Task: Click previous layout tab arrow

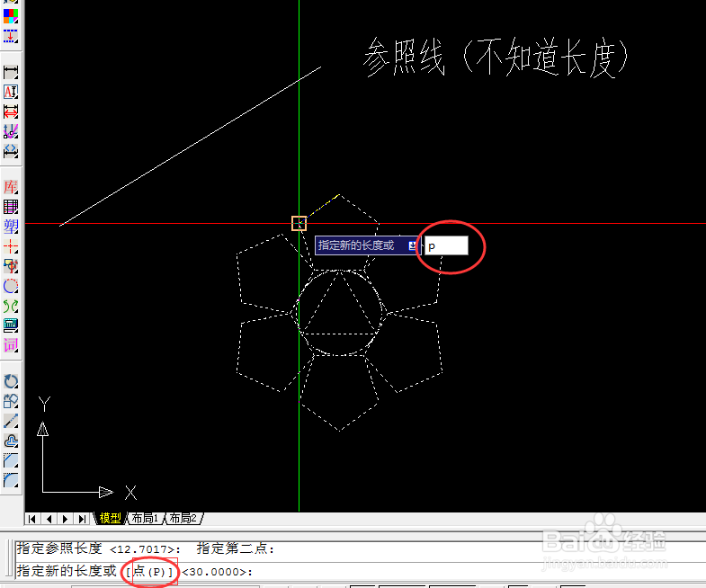Action: [49, 519]
